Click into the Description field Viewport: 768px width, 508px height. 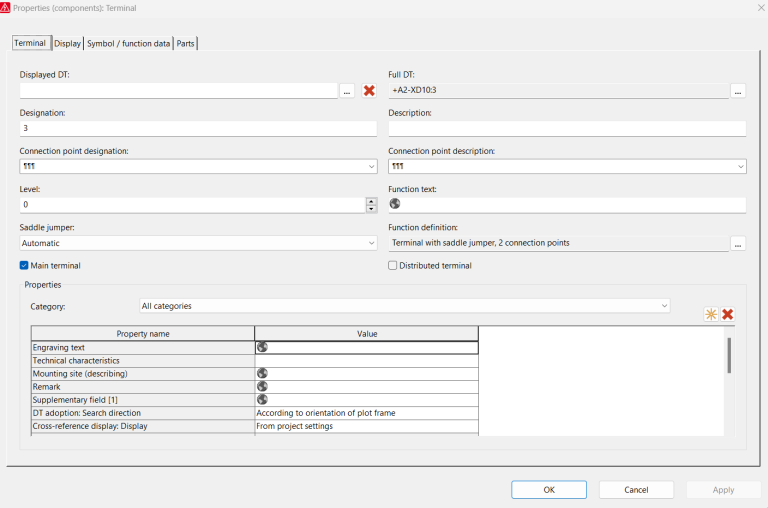pos(567,128)
